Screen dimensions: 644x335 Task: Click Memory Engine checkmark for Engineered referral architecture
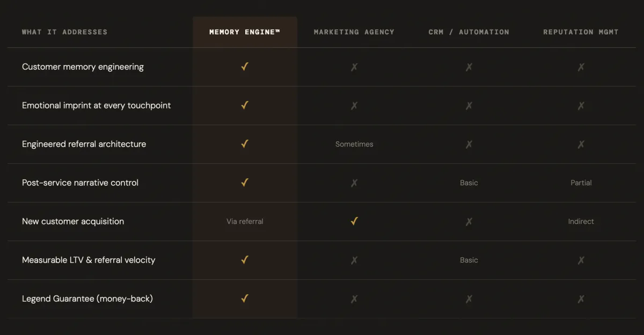(x=245, y=144)
